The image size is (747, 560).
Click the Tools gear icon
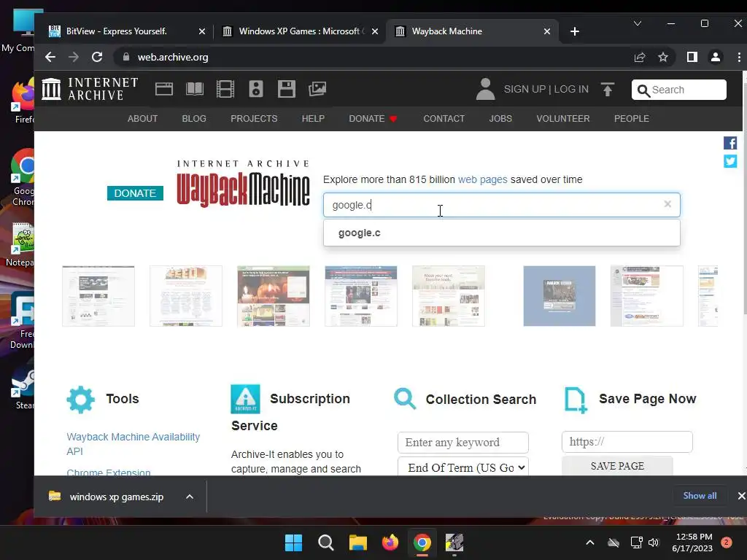pyautogui.click(x=80, y=399)
